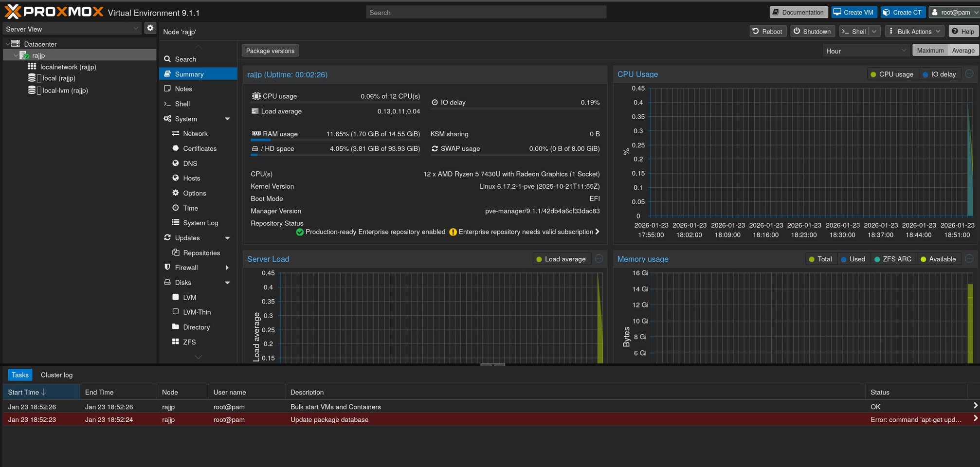980x467 pixels.
Task: Click the Help button
Action: click(963, 32)
